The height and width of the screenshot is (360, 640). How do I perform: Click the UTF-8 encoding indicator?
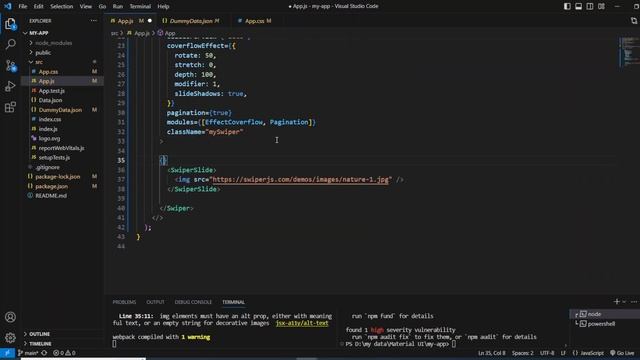coord(547,353)
